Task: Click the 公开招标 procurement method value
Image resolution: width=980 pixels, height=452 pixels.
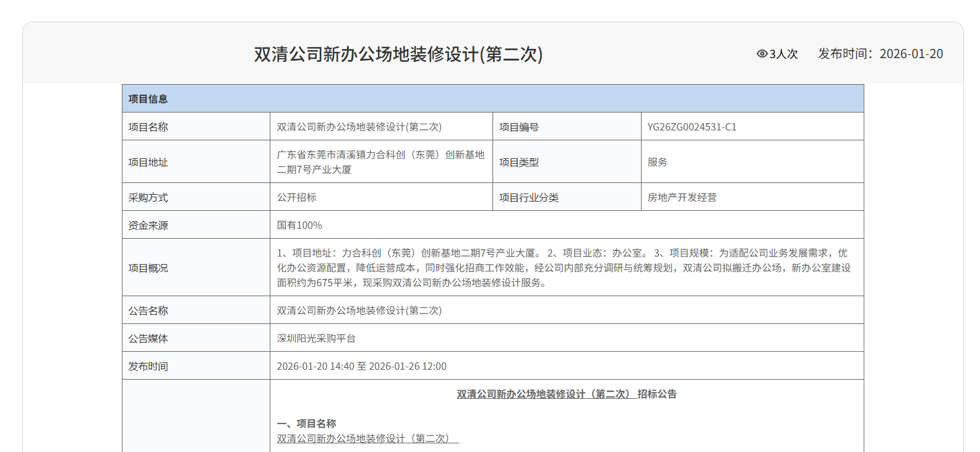Action: coord(296,197)
